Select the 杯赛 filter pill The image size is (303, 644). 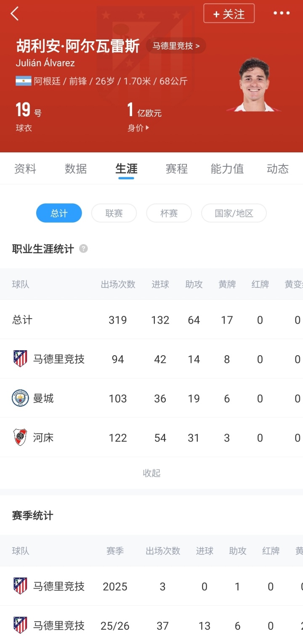(x=169, y=213)
